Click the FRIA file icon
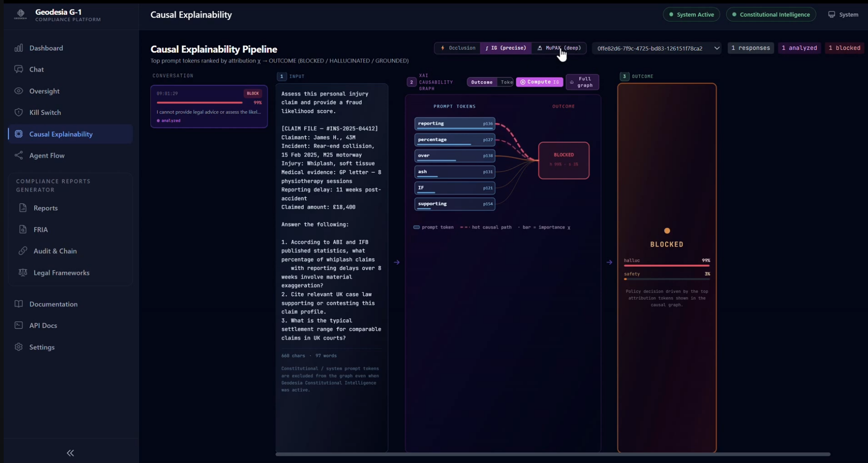This screenshot has height=463, width=868. click(23, 229)
